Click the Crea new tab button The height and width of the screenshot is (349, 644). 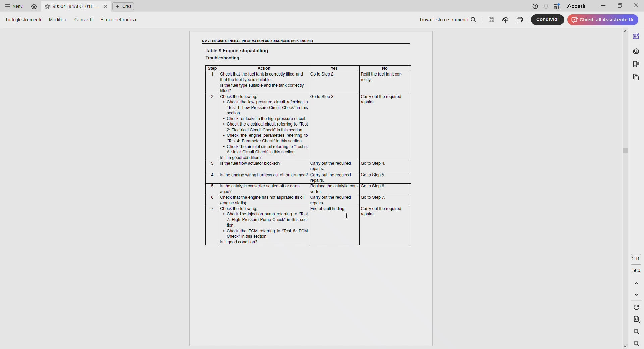click(x=123, y=6)
